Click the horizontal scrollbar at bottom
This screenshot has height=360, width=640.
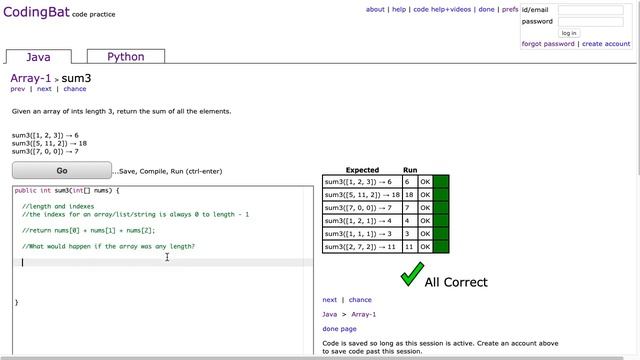click(312, 358)
